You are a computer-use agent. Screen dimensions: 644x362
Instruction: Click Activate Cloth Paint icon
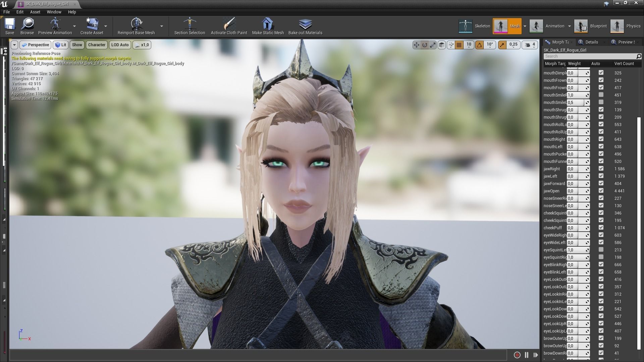229,26
